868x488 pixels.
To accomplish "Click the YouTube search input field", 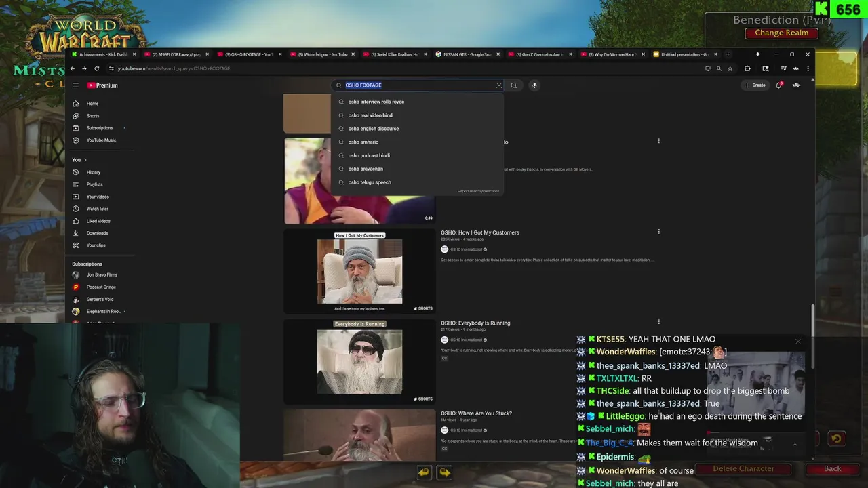I will click(419, 85).
